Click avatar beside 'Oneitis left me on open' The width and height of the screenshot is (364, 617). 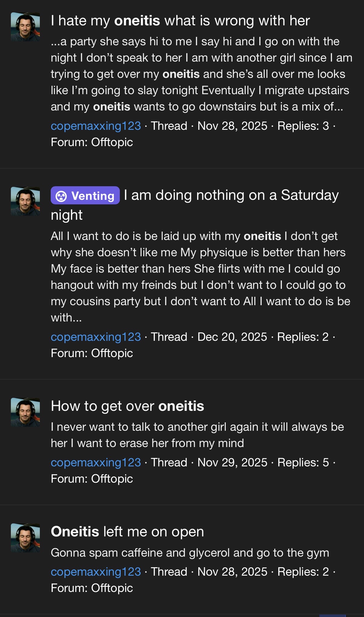(x=25, y=538)
